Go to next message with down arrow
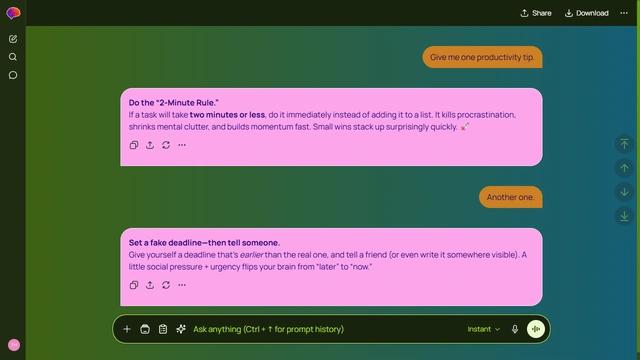 pos(624,192)
